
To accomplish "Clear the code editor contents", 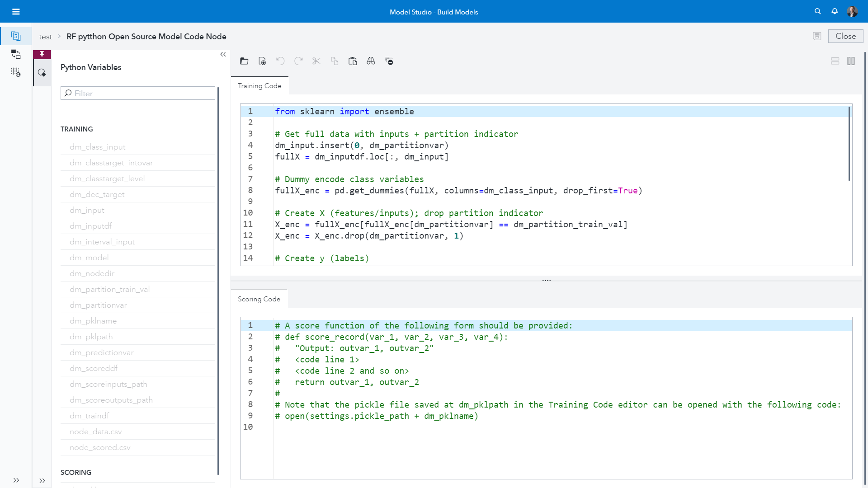I will tap(389, 61).
